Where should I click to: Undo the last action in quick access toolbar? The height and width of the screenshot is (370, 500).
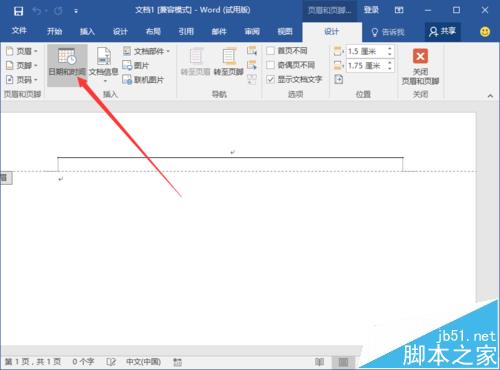pos(37,11)
